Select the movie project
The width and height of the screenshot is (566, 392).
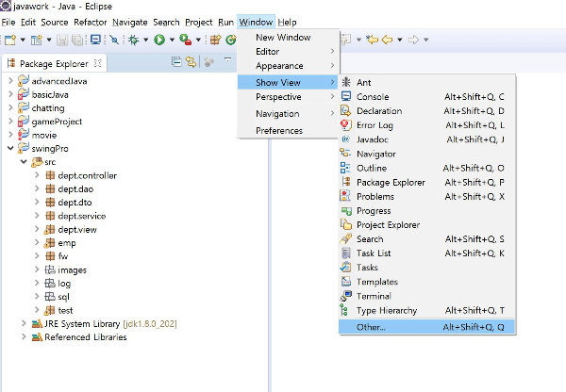pos(44,136)
